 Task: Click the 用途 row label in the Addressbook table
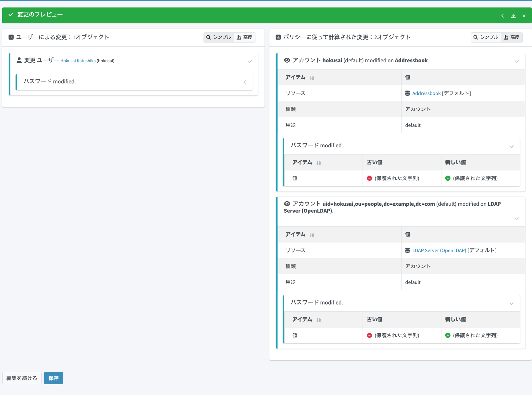click(291, 125)
